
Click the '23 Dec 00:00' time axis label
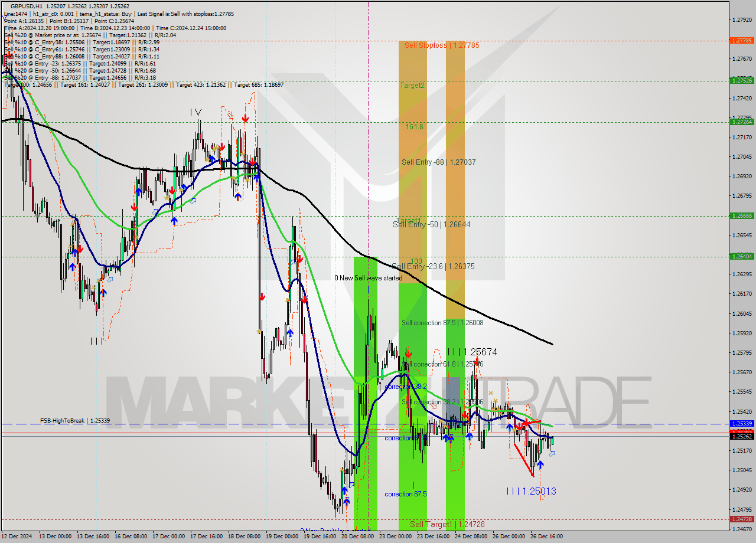pyautogui.click(x=395, y=537)
